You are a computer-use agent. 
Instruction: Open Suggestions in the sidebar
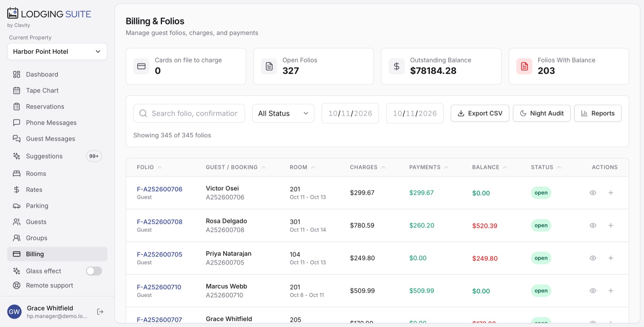(x=57, y=156)
